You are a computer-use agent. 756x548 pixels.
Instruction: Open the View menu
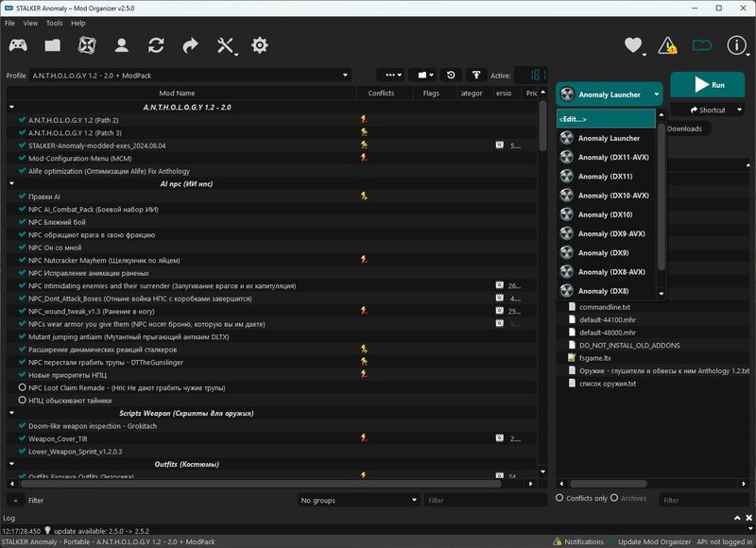tap(30, 23)
